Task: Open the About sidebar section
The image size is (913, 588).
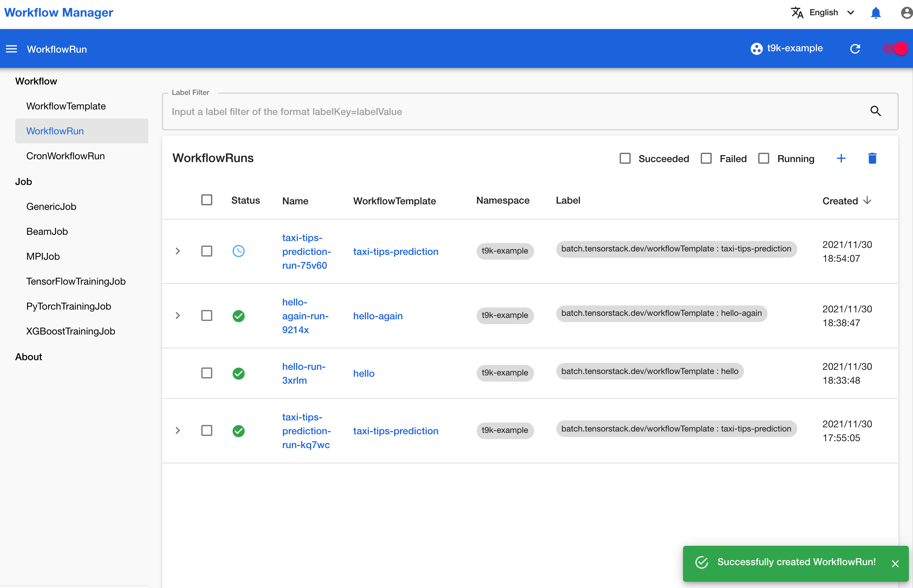Action: [29, 357]
